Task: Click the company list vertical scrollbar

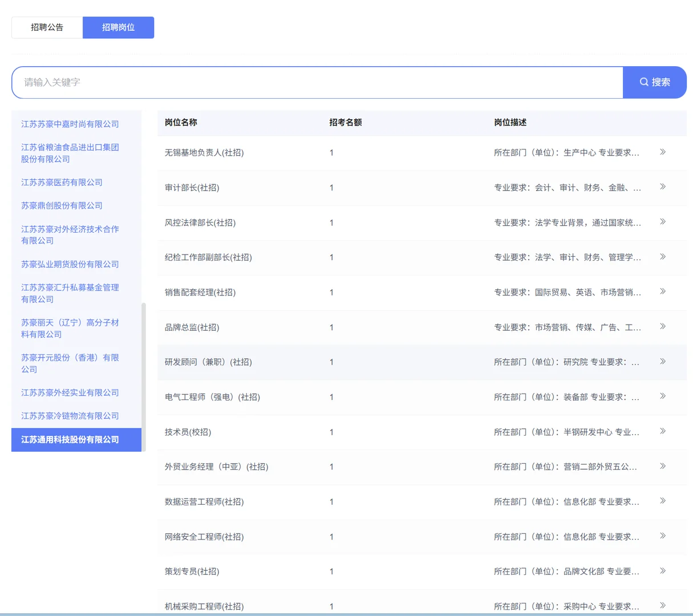Action: [x=144, y=376]
